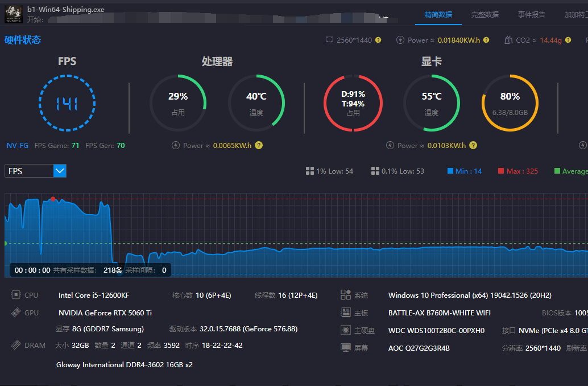This screenshot has width=588, height=386.
Task: Click the 屏幕 monitor icon
Action: [x=345, y=348]
